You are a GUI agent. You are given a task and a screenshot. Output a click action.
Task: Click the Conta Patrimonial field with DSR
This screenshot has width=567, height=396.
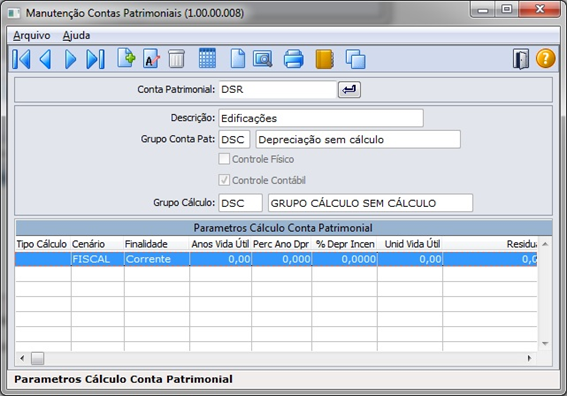click(x=278, y=89)
